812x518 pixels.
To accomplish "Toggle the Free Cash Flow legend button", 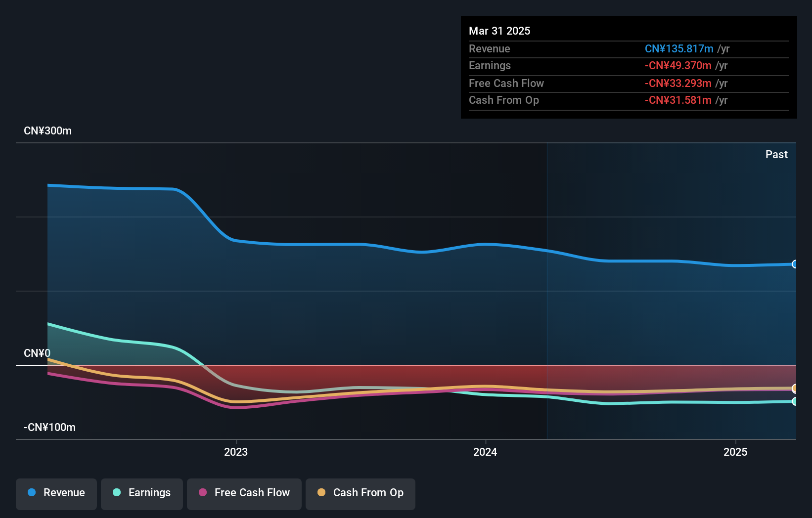I will [244, 494].
